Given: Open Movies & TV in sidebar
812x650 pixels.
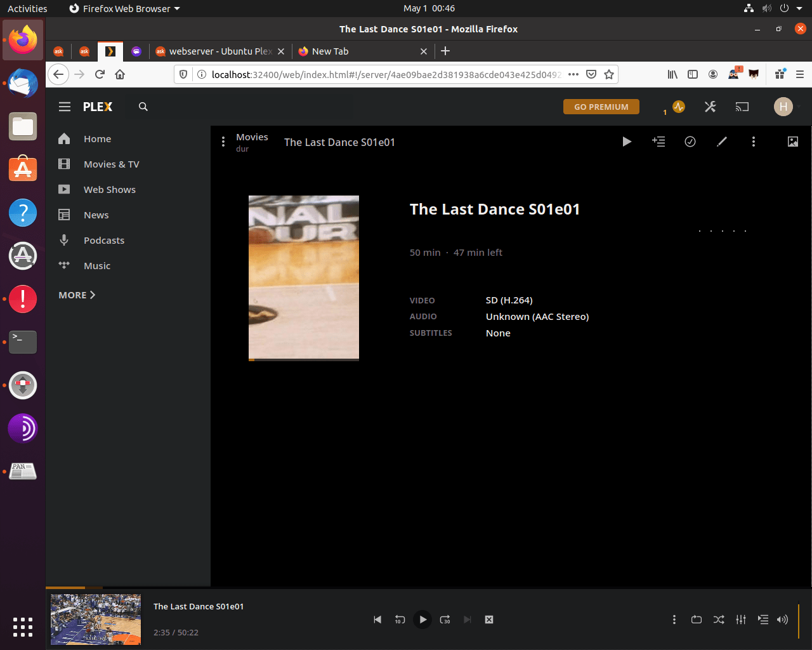Looking at the screenshot, I should coord(111,164).
